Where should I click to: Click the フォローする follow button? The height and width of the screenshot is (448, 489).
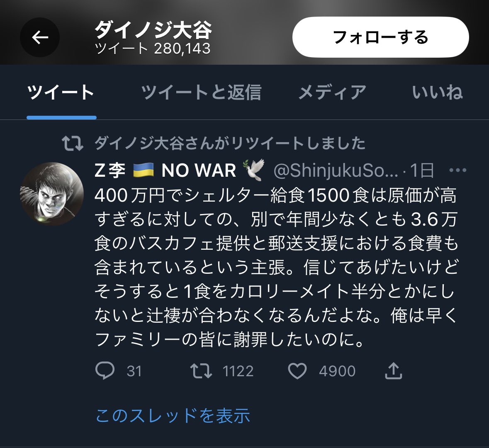click(380, 37)
